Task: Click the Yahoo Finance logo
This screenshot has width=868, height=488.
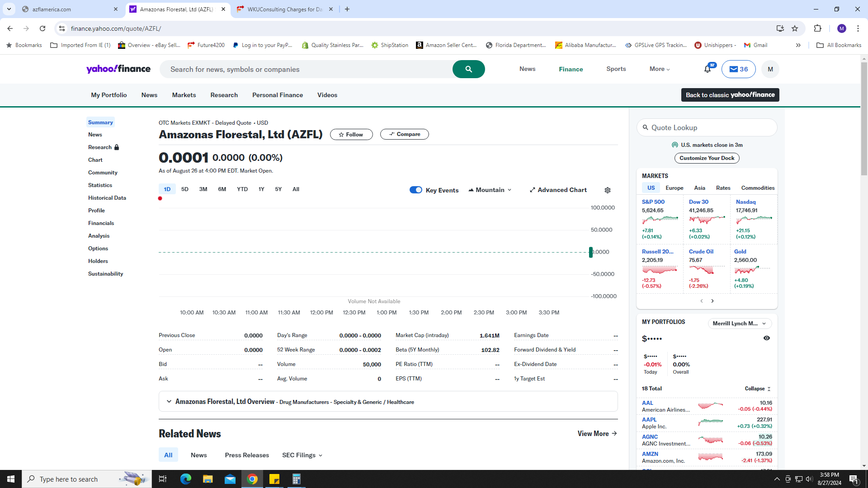Action: (118, 69)
